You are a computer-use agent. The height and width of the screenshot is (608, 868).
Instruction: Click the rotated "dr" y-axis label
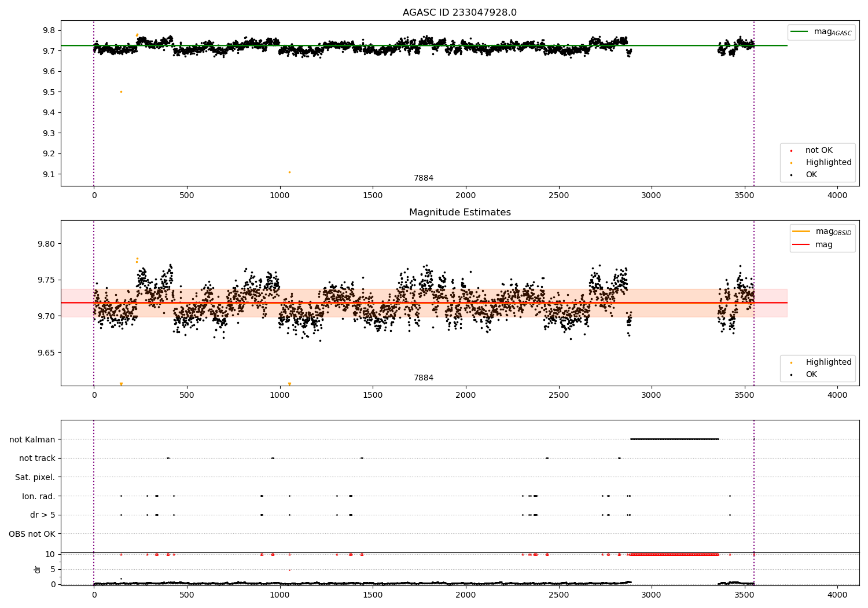coord(38,569)
